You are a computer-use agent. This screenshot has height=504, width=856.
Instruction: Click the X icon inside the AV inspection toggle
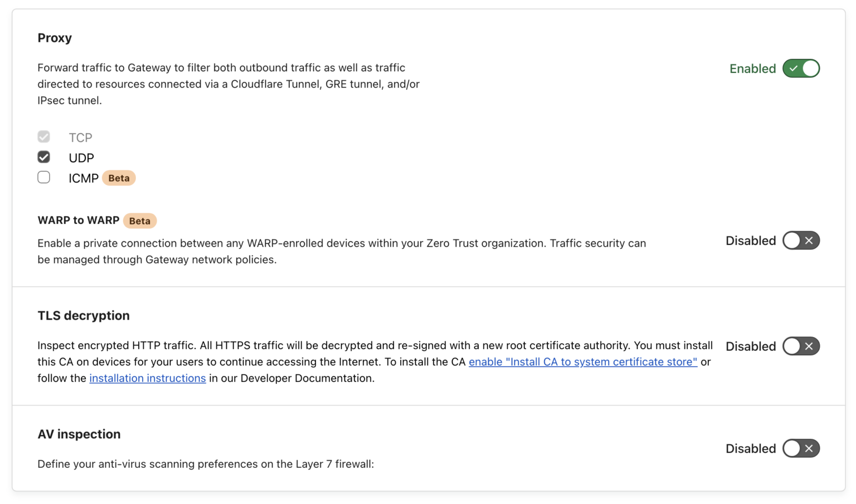[809, 448]
